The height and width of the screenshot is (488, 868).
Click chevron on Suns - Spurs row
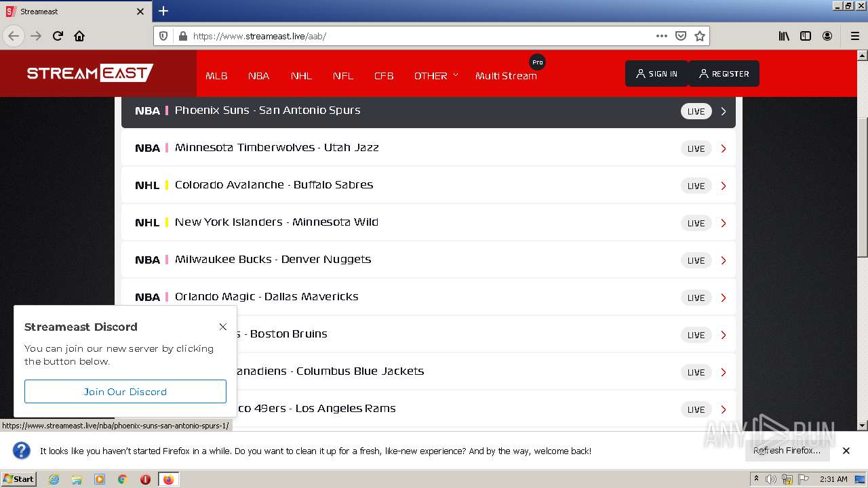click(x=724, y=111)
